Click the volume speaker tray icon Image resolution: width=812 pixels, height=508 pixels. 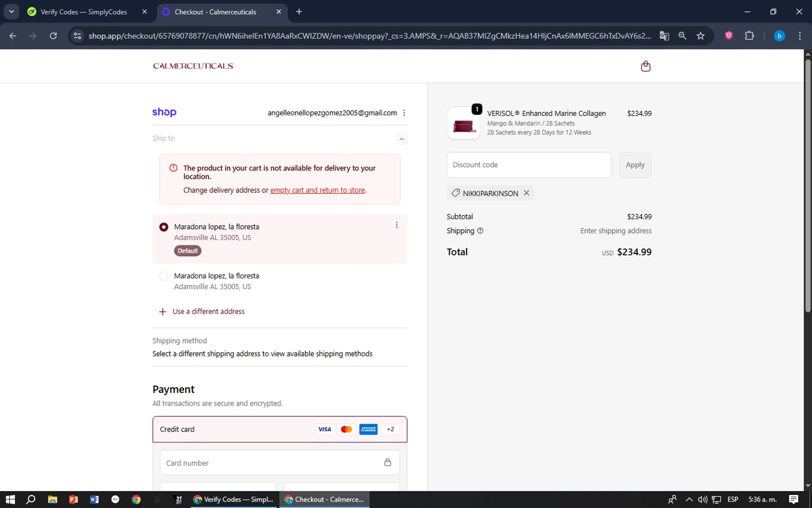703,499
